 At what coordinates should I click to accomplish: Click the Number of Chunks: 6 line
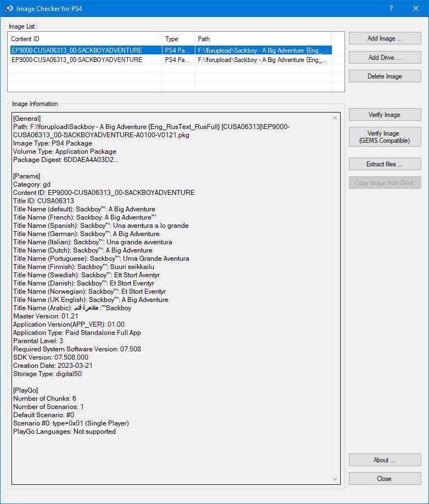(44, 399)
